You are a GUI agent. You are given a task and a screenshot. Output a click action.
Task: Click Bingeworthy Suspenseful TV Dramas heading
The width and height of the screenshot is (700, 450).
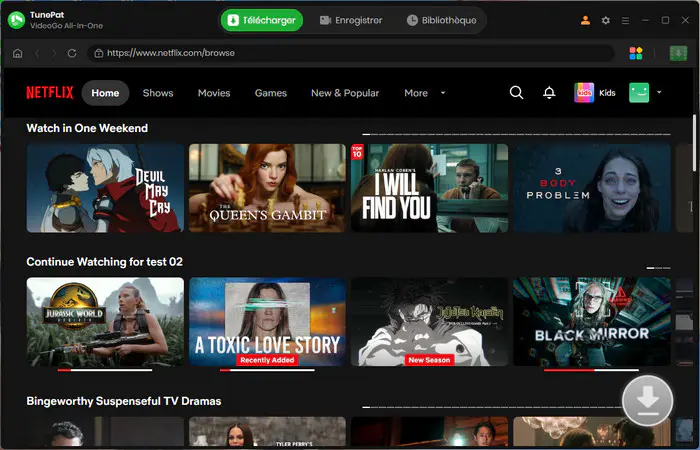[124, 401]
